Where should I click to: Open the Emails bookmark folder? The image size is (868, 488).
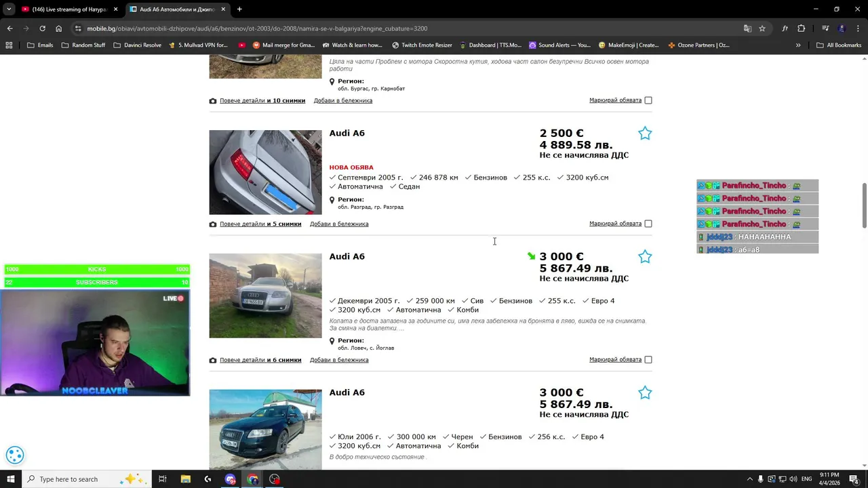(40, 45)
